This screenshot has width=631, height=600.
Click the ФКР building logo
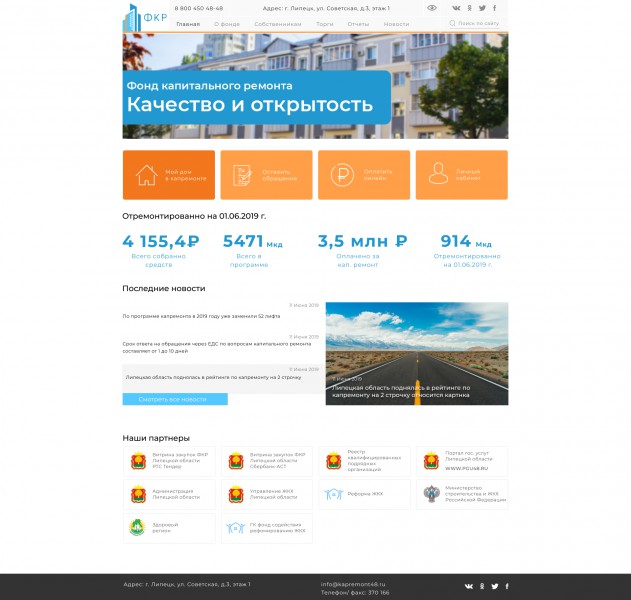pyautogui.click(x=145, y=18)
